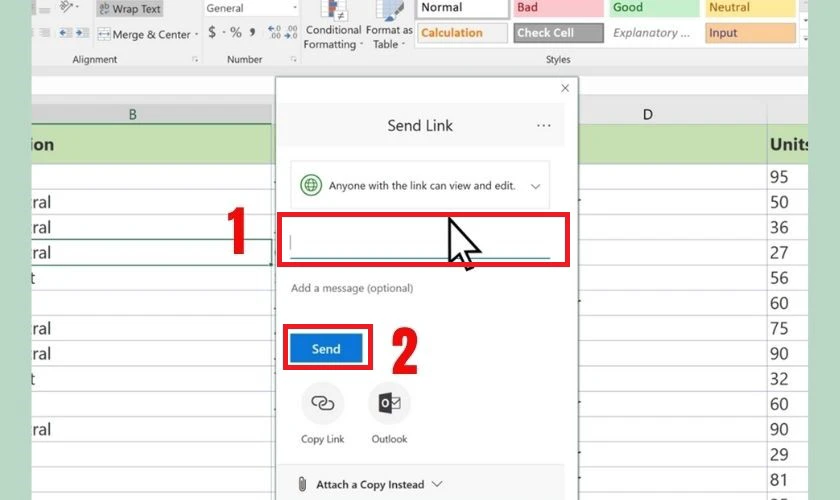Screen dimensions: 840x500
Task: Click the cell containing 36
Action: 788,227
